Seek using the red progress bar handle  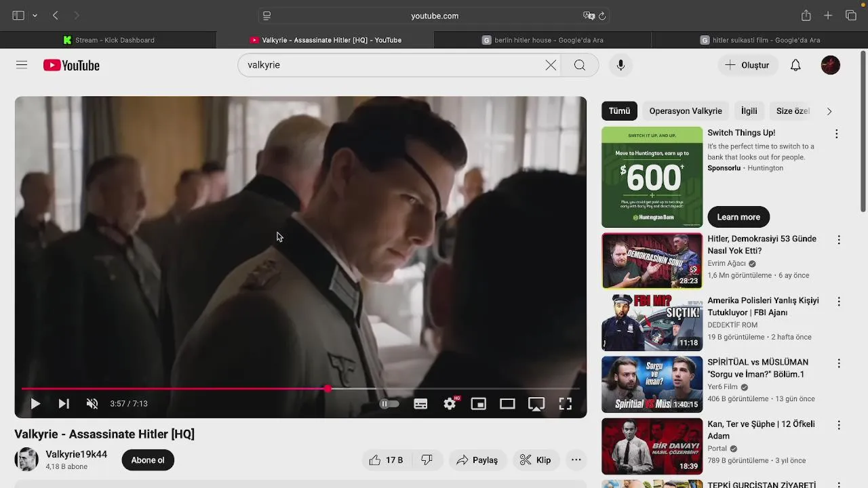328,388
